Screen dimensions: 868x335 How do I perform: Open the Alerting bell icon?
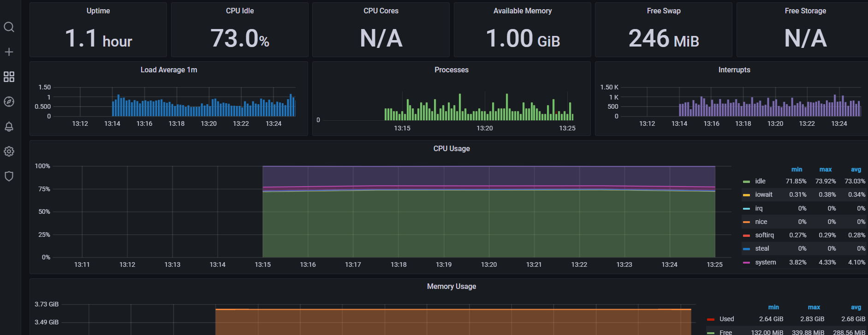(x=9, y=127)
